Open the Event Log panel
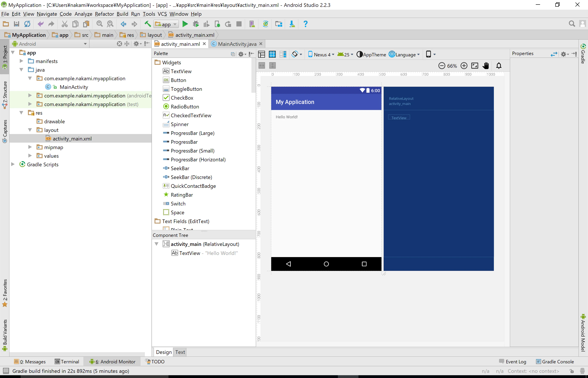The image size is (588, 378). [513, 362]
